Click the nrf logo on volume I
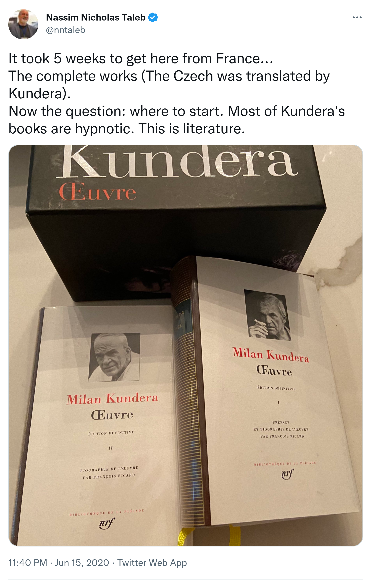The width and height of the screenshot is (370, 588). coord(287,474)
